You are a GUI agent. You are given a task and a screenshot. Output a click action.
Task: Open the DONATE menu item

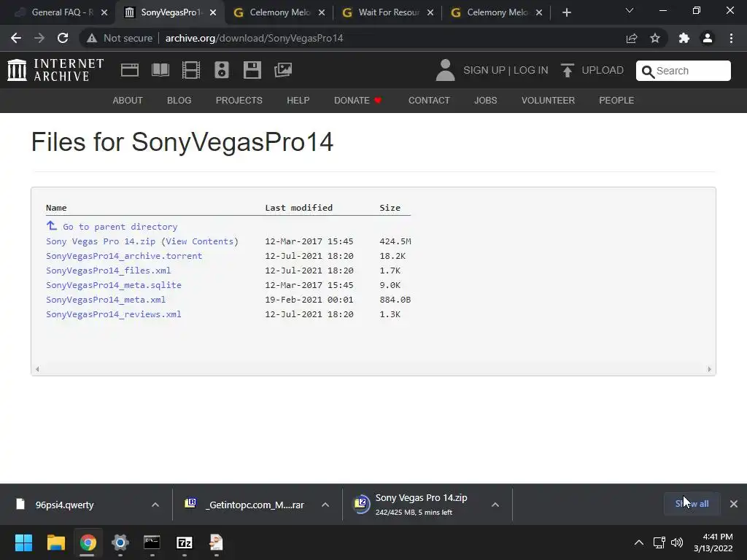[357, 101]
